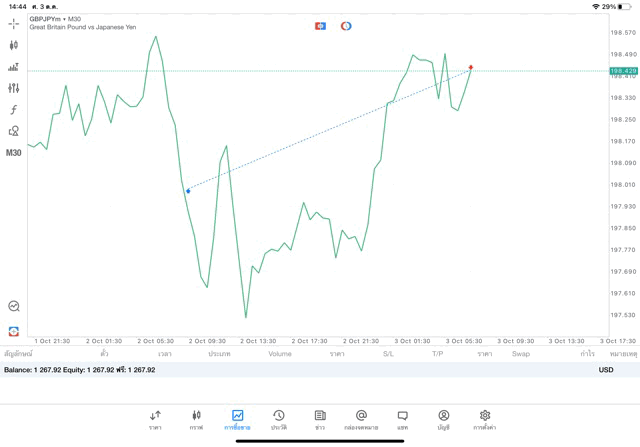Switch to the ราคา quotes tab
The height and width of the screenshot is (447, 640).
coord(155,419)
